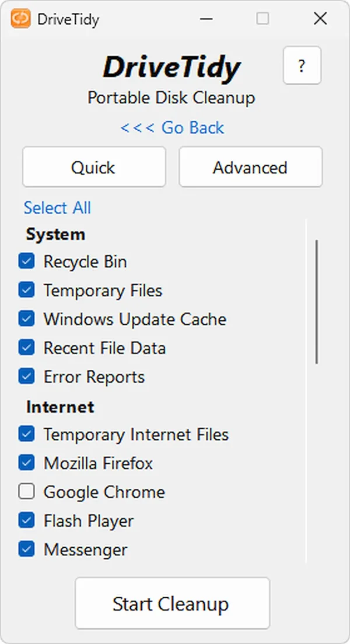Uncheck Temporary Internet Files
Screen dimensions: 350x644
pyautogui.click(x=27, y=434)
